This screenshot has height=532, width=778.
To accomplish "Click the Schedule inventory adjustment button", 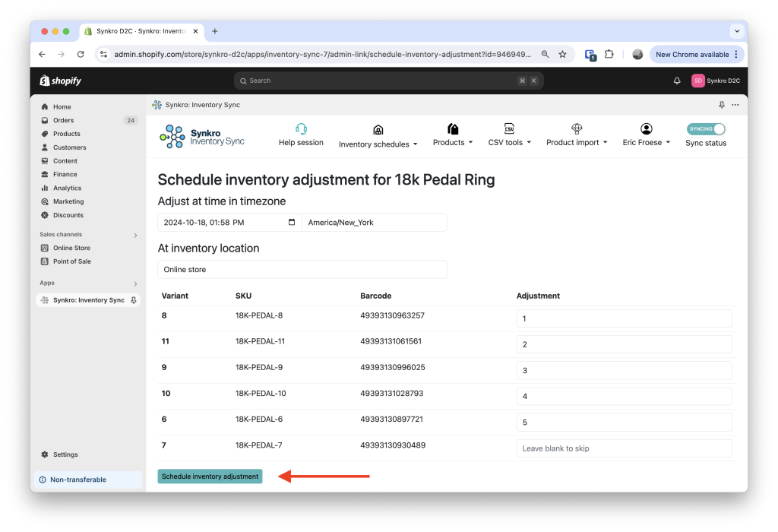I will click(x=210, y=476).
